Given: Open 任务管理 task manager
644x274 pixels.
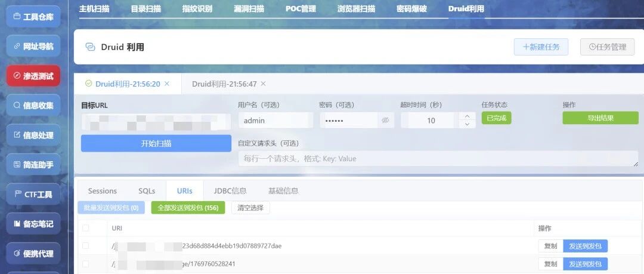Looking at the screenshot, I should pyautogui.click(x=608, y=47).
